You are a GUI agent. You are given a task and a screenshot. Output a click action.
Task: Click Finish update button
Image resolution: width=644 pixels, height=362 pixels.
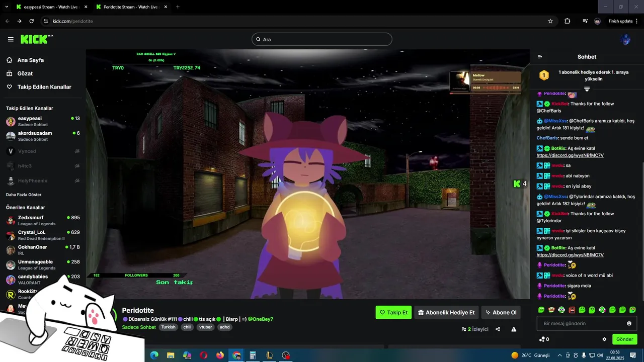(620, 21)
